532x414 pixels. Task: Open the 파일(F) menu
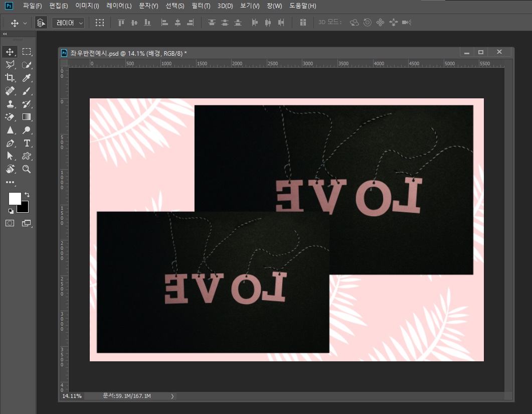(x=32, y=6)
